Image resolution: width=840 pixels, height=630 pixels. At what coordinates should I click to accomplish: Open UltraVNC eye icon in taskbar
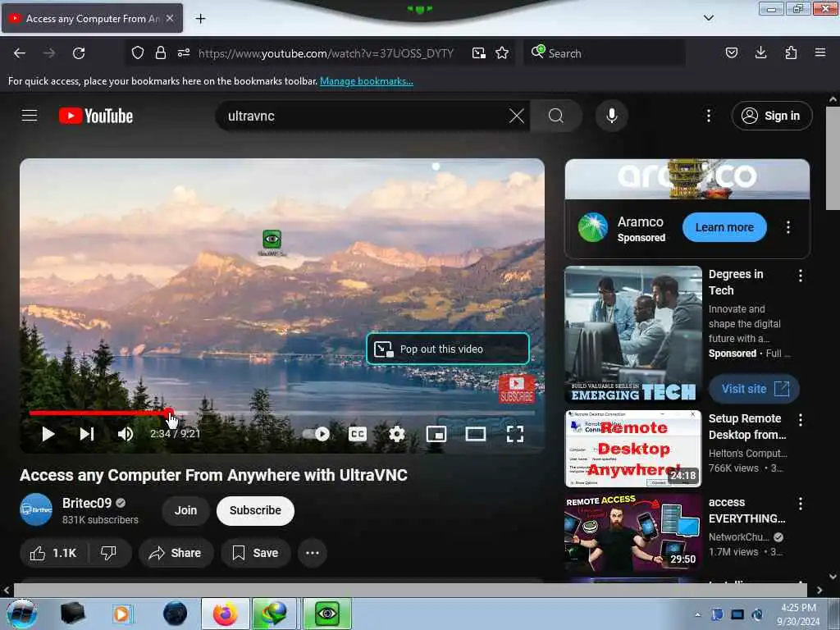tap(327, 614)
